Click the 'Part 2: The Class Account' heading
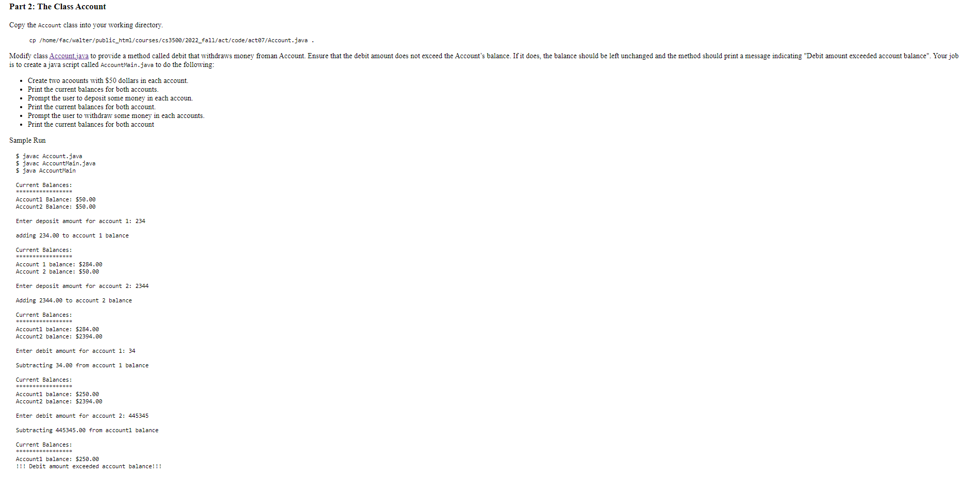Screen dimensions: 980x477 58,7
